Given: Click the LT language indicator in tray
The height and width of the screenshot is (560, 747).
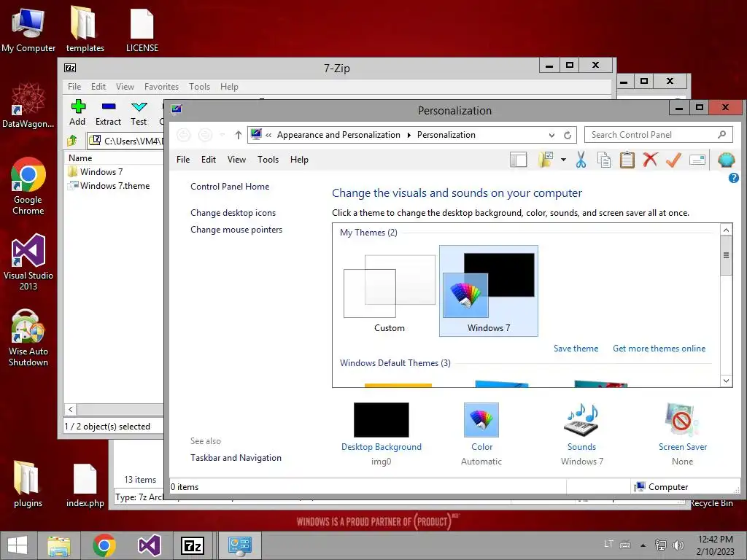Looking at the screenshot, I should pyautogui.click(x=608, y=544).
